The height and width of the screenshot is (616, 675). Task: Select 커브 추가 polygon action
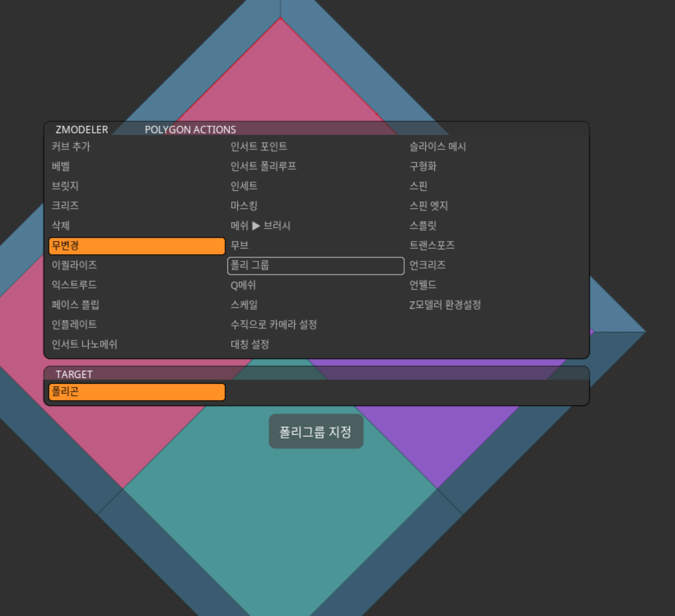137,147
